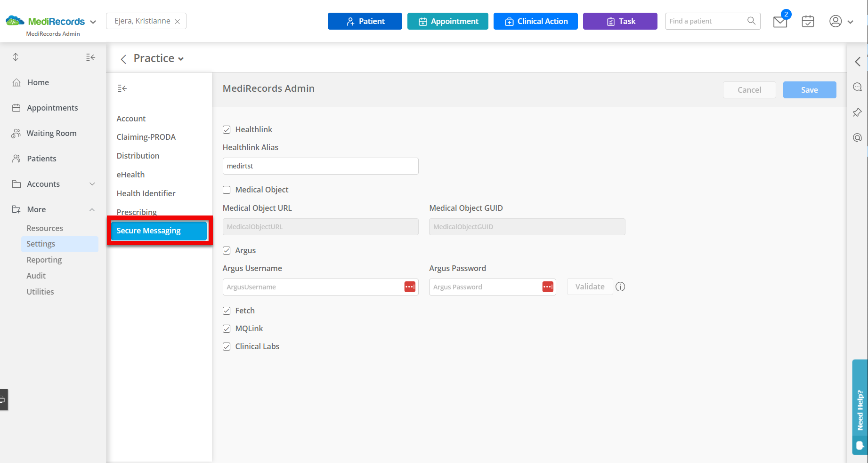Image resolution: width=868 pixels, height=463 pixels.
Task: Collapse the main left navigation sidebar
Action: tap(90, 57)
